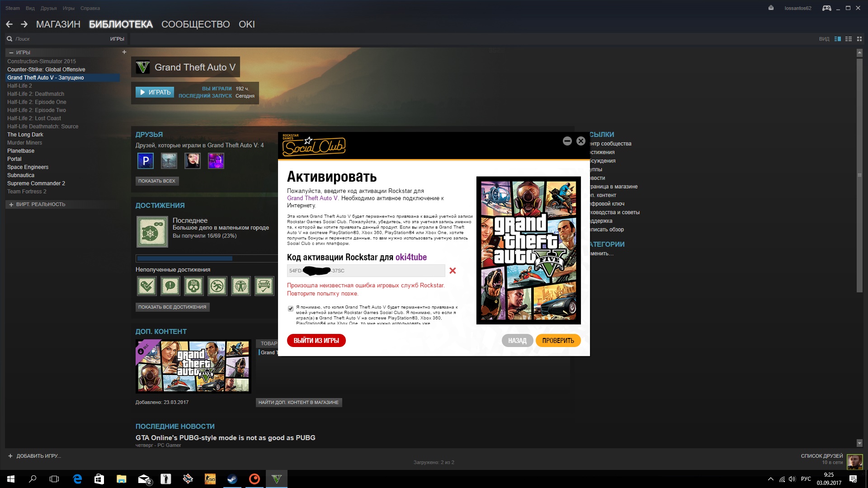Switch to grid view icon
This screenshot has width=868, height=488.
click(x=859, y=39)
